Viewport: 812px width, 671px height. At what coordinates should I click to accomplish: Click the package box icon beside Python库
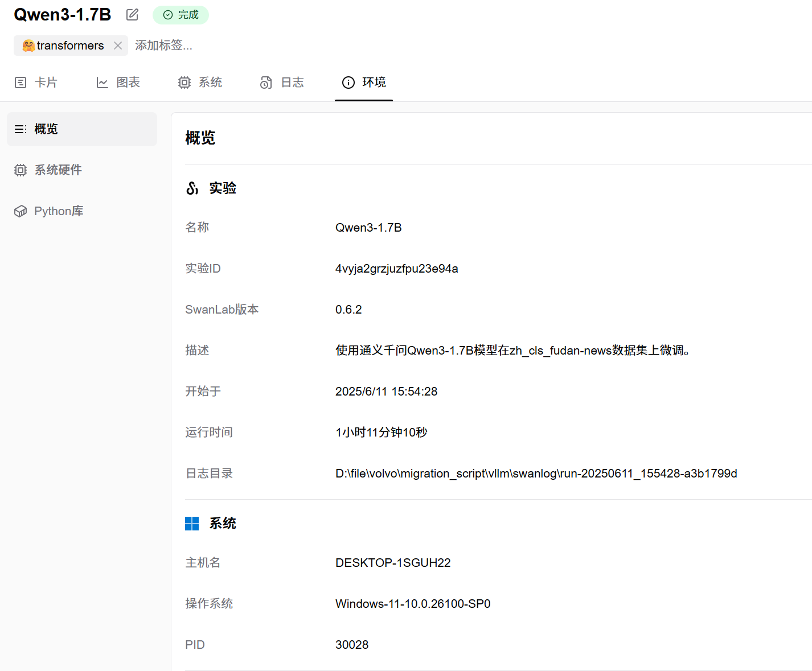(20, 211)
